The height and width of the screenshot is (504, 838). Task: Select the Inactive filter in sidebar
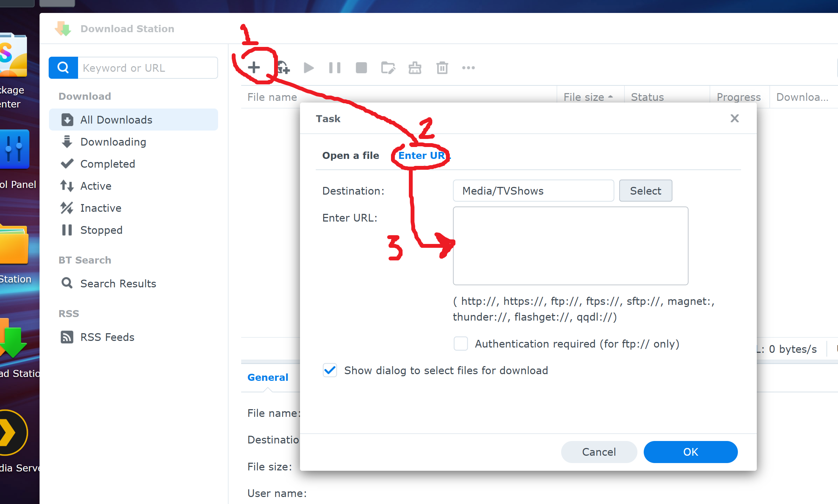click(133, 208)
